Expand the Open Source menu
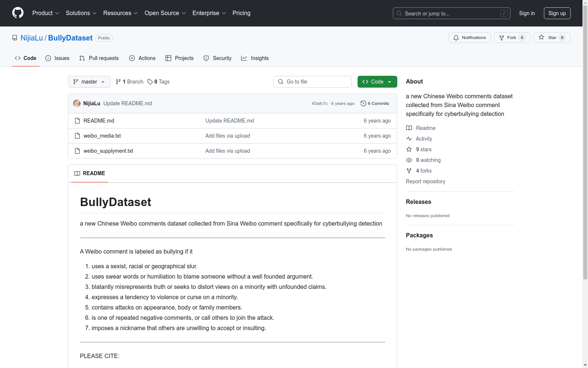Viewport: 588px width, 368px height. click(165, 13)
